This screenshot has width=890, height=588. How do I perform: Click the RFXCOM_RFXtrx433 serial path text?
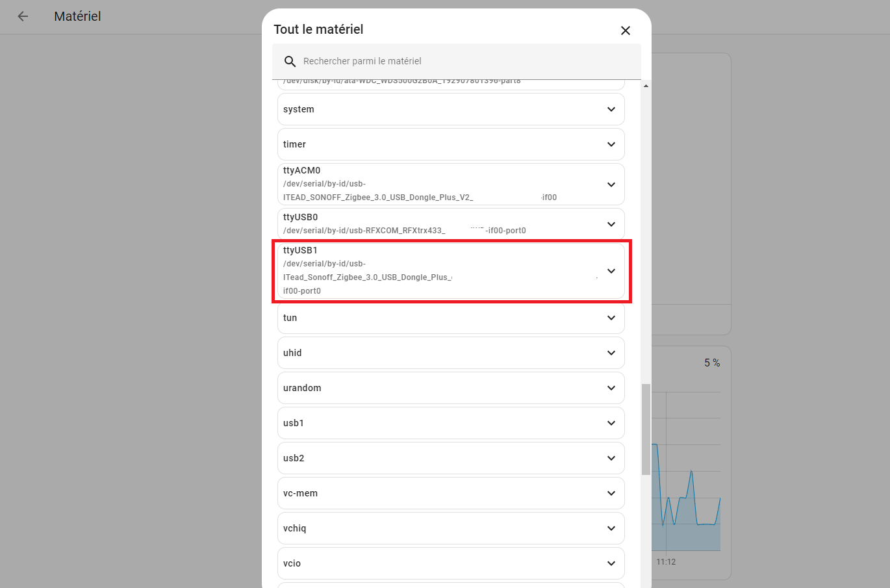(x=405, y=231)
